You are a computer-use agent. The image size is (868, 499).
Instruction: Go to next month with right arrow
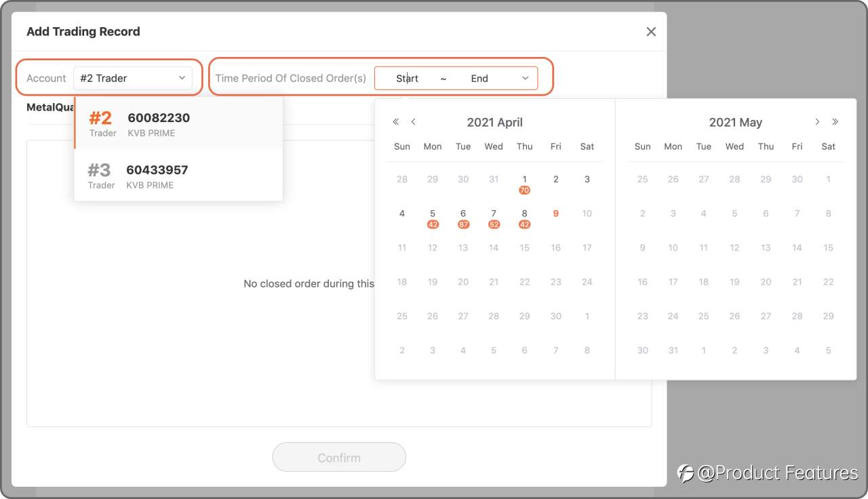[817, 122]
